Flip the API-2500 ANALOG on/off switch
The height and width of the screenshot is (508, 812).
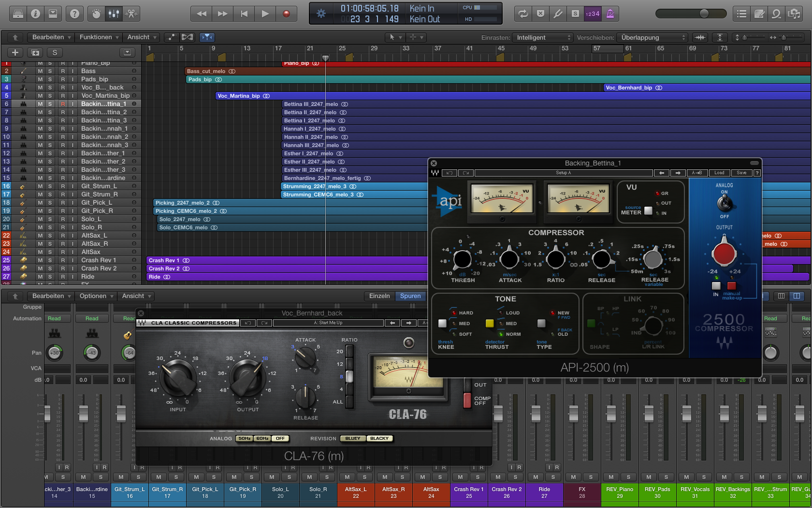724,203
